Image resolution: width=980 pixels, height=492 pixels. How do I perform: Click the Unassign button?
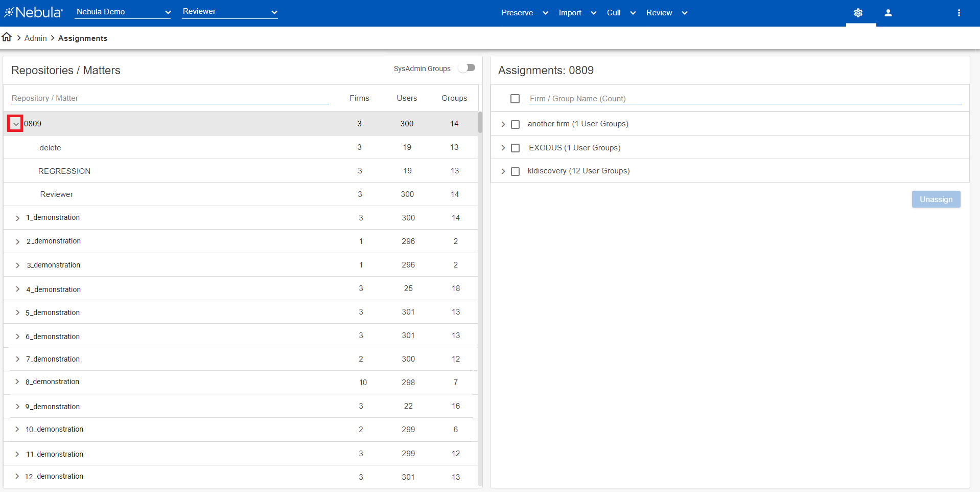coord(936,199)
